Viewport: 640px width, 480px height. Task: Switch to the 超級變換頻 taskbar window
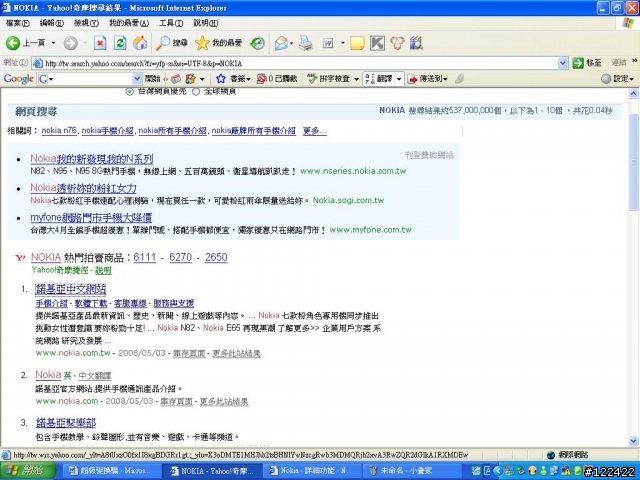111,471
